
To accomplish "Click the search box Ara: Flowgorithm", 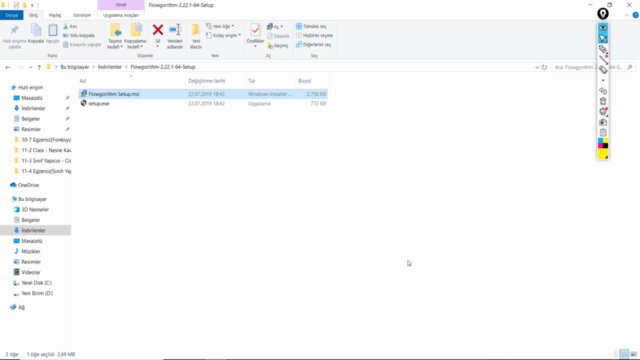I will pyautogui.click(x=593, y=67).
